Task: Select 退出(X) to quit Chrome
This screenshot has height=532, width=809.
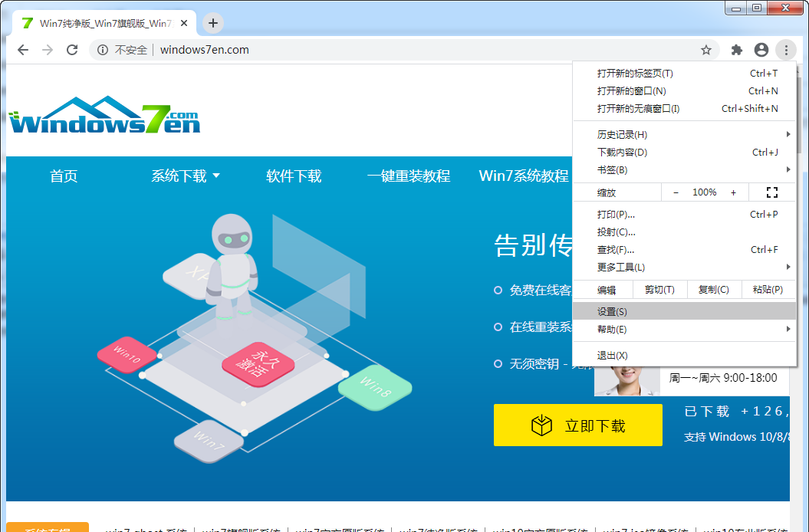Action: tap(684, 355)
